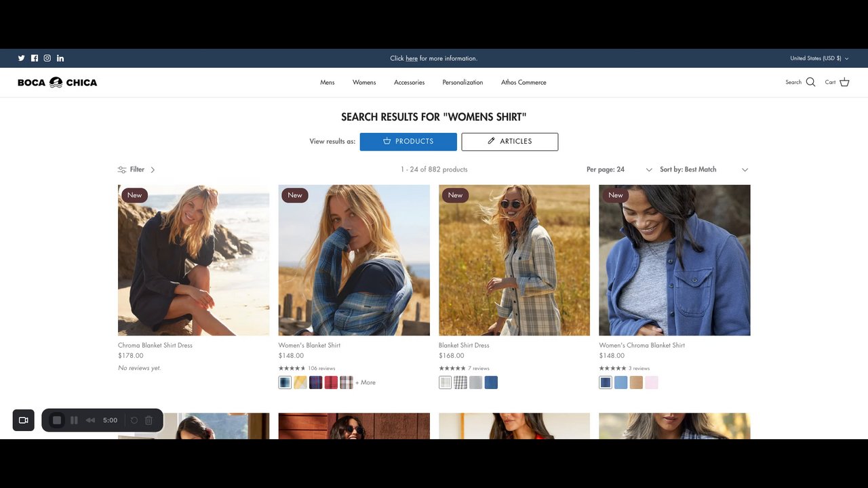Open the Personalization menu

click(x=462, y=82)
